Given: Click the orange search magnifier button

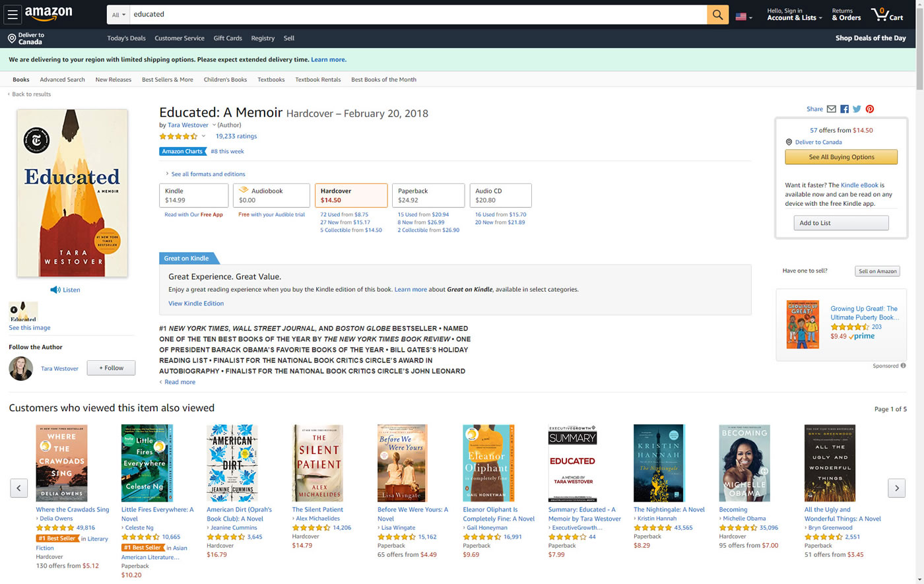Looking at the screenshot, I should coord(717,15).
